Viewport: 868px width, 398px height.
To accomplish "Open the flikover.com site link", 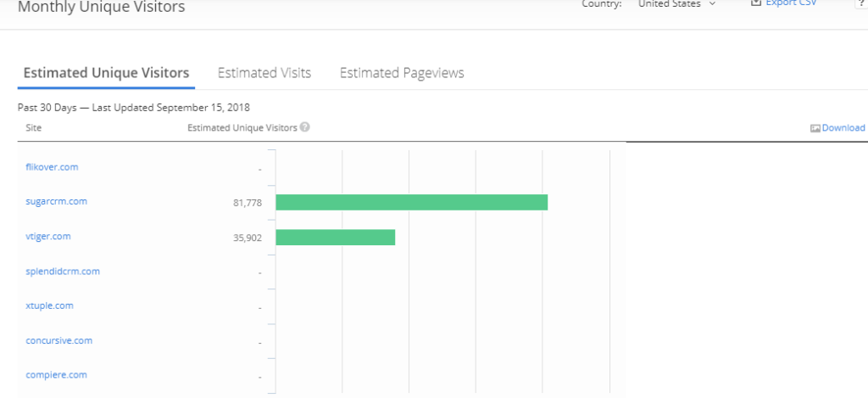I will coord(53,167).
